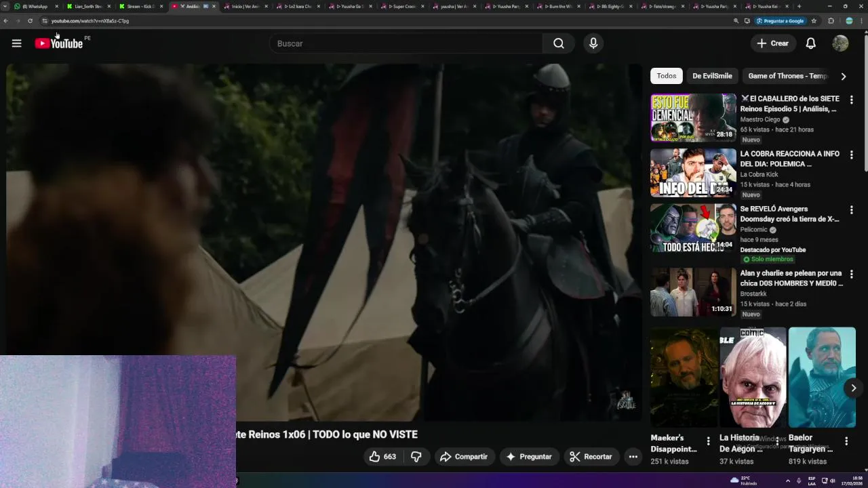Open options for Baelor Targaryen short
This screenshot has width=868, height=488.
click(x=846, y=441)
